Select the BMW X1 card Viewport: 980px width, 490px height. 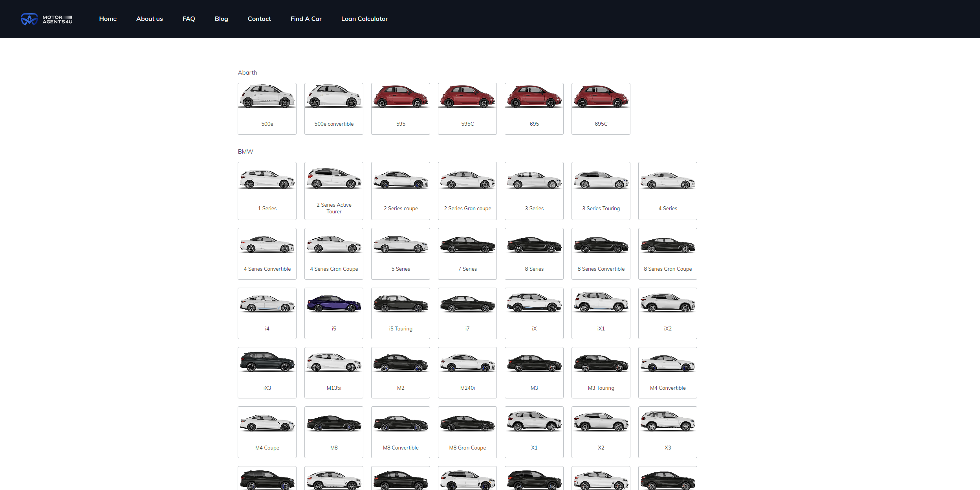[534, 432]
